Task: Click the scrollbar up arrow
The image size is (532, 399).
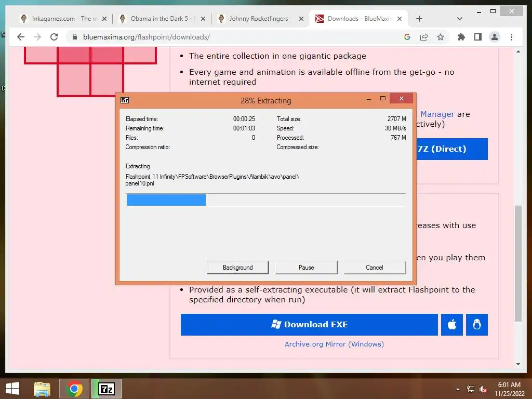Action: coord(518,51)
